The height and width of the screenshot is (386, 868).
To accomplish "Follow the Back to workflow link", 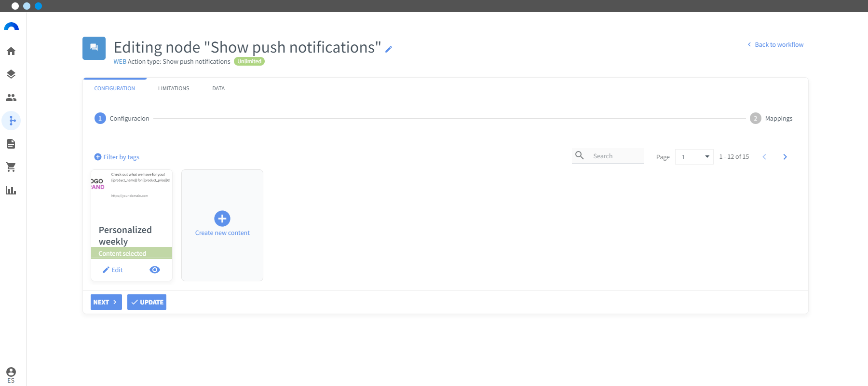I will pyautogui.click(x=775, y=44).
